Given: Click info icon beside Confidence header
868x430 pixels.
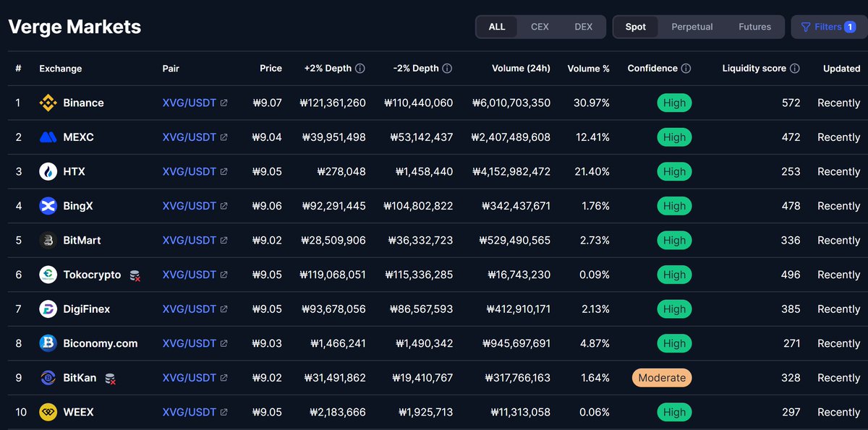Looking at the screenshot, I should [x=686, y=69].
